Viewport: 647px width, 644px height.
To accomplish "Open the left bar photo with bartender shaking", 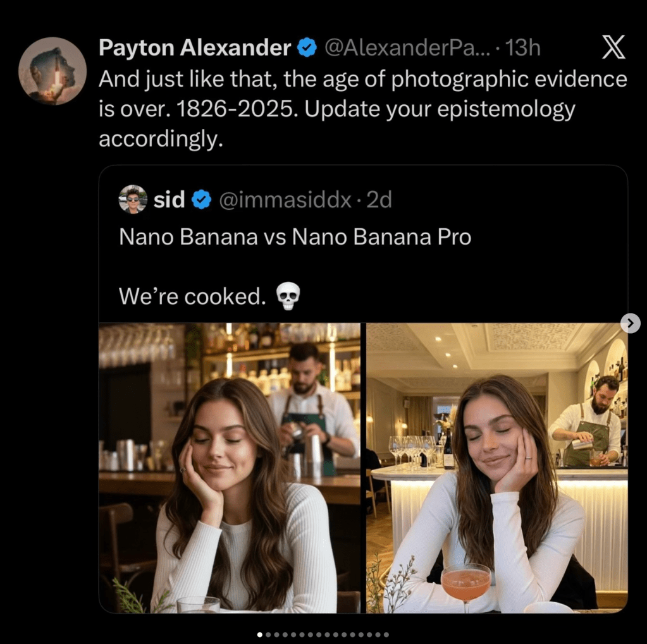I will (230, 468).
